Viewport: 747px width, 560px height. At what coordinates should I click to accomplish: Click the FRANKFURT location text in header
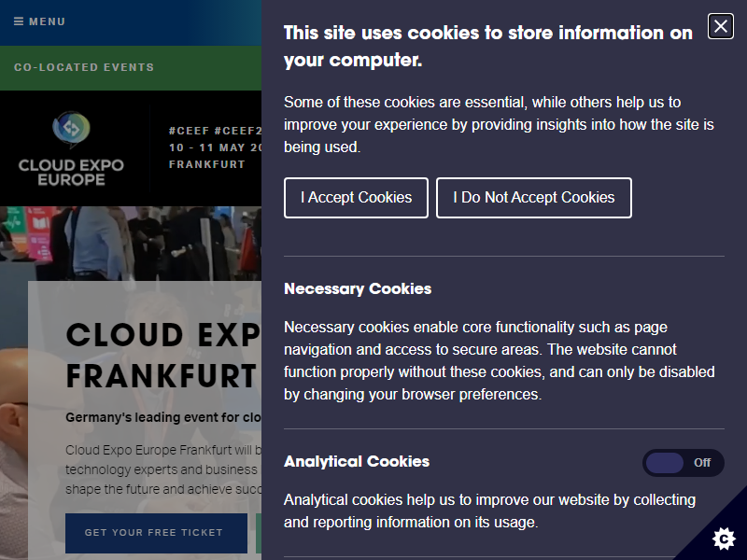pyautogui.click(x=206, y=164)
